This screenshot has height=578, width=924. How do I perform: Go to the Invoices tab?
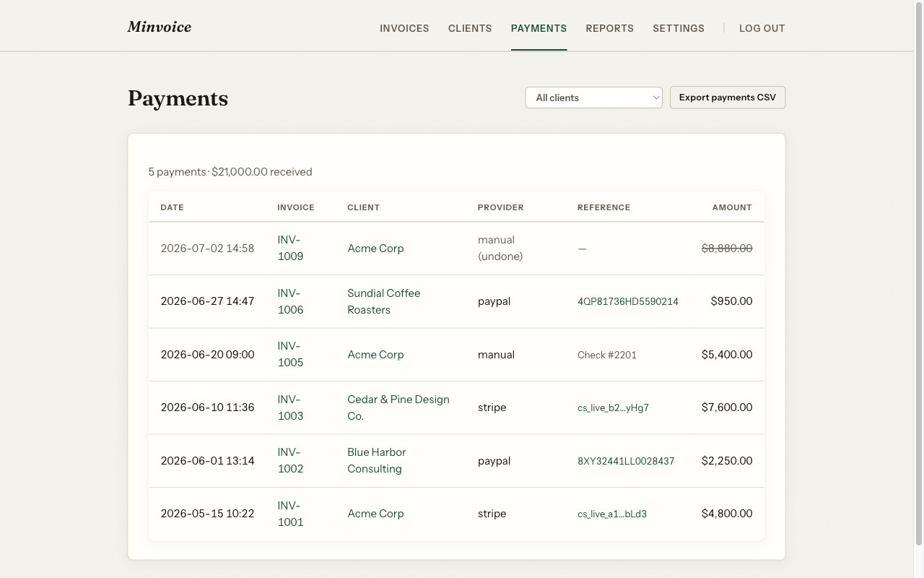(x=404, y=28)
